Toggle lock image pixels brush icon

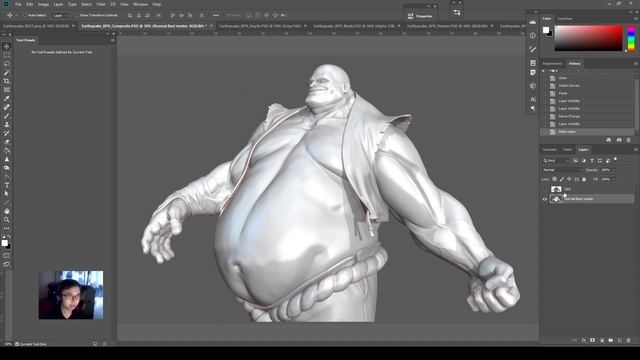pos(562,179)
